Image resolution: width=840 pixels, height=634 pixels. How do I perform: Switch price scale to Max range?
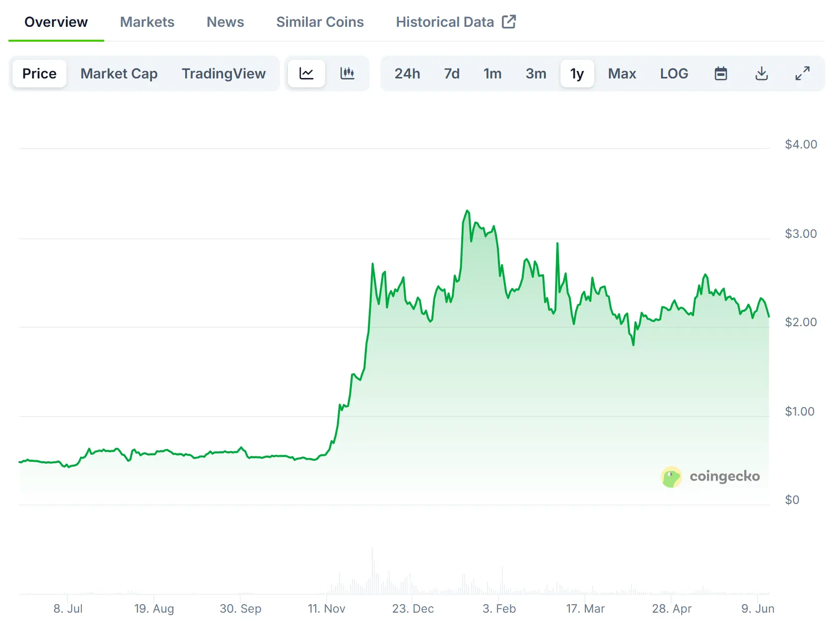tap(622, 73)
